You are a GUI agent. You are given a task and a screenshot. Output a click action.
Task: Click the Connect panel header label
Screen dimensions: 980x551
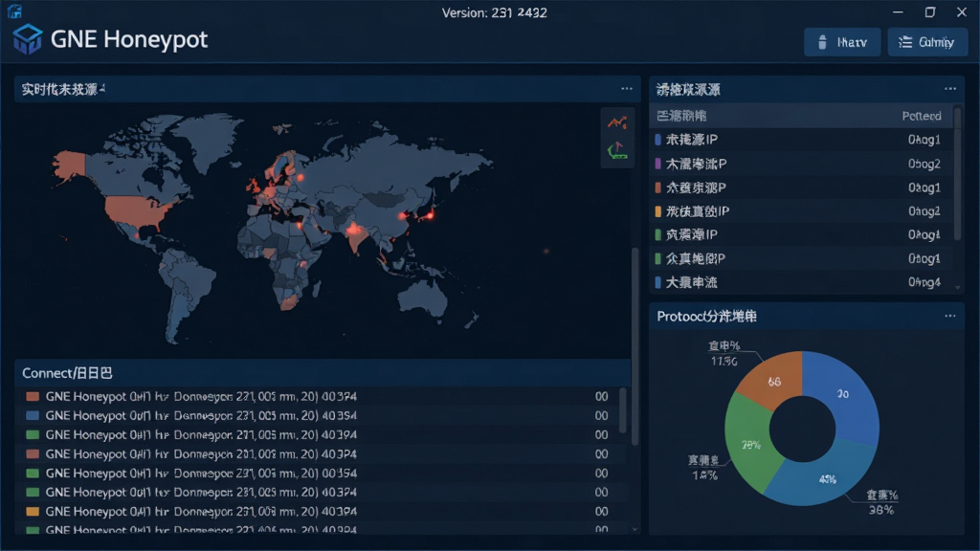point(67,373)
